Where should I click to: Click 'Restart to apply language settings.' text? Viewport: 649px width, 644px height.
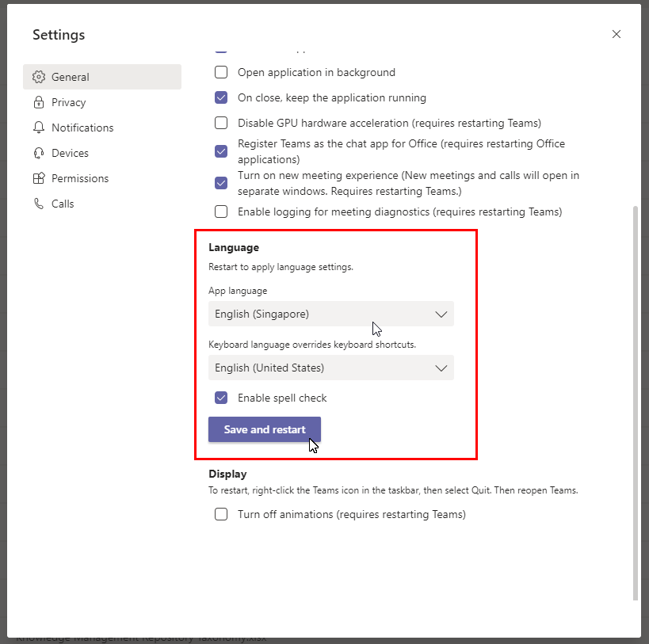click(281, 267)
